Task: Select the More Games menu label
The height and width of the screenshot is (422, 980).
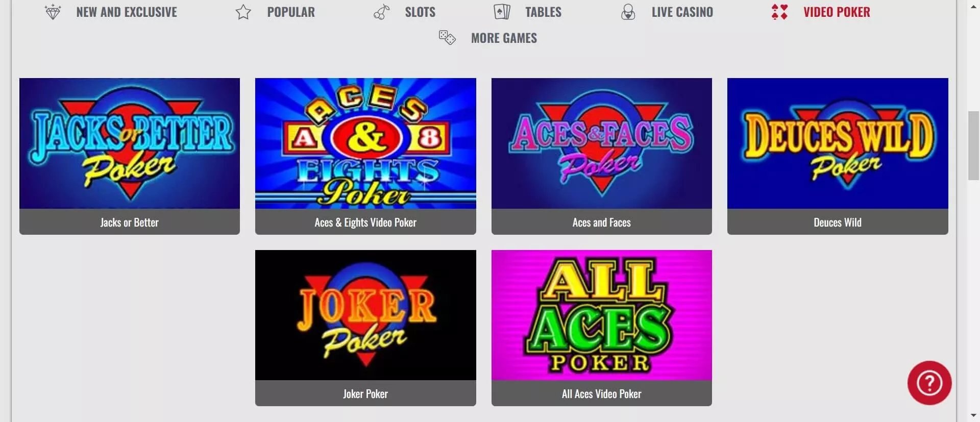Action: (x=504, y=38)
